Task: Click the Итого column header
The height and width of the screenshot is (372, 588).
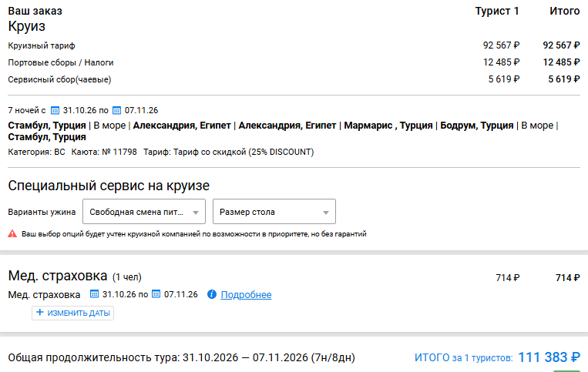Action: (x=565, y=12)
